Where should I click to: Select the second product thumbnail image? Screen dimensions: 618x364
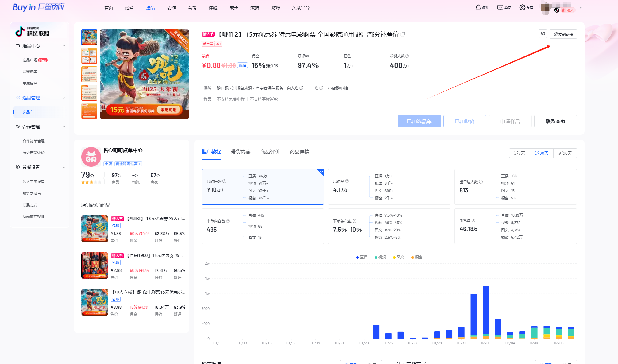[x=89, y=56]
